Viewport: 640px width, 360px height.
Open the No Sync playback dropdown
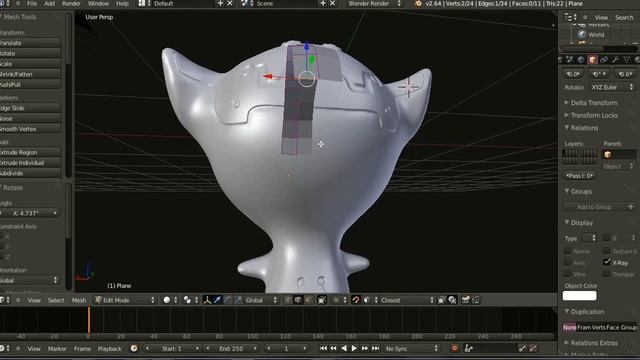click(411, 349)
